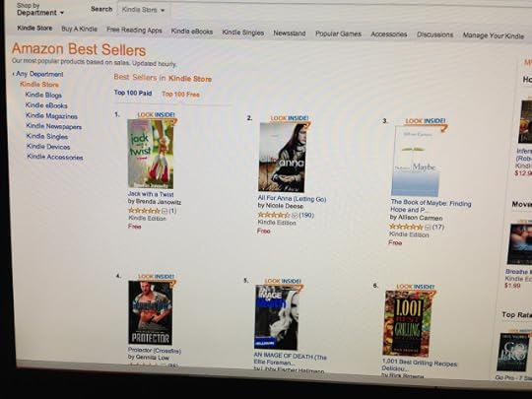Click the Look Inside badge on The Book of Maybe
The height and width of the screenshot is (399, 532).
pyautogui.click(x=426, y=121)
